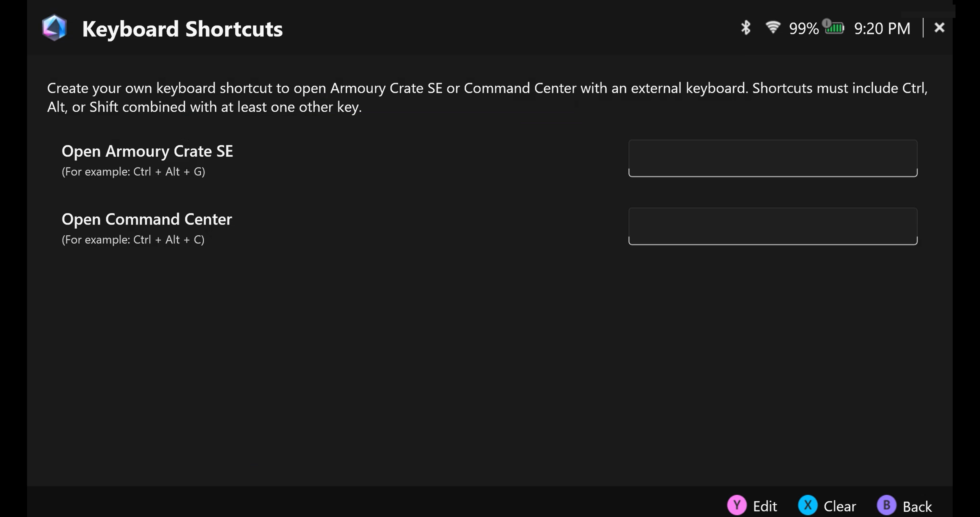Click the Bluetooth status icon

click(746, 28)
